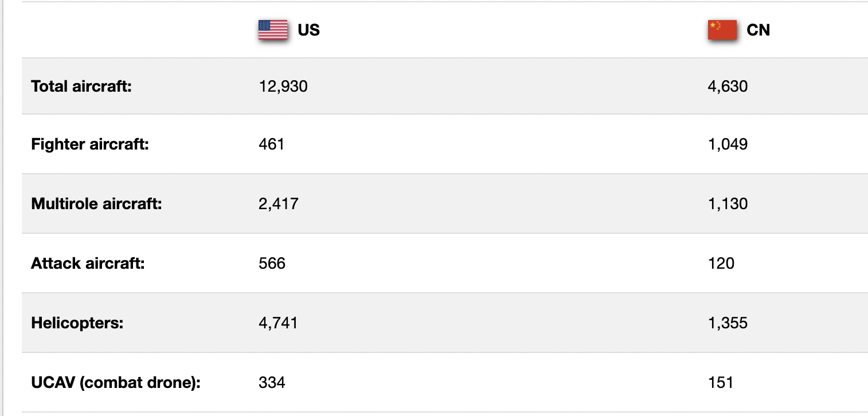The width and height of the screenshot is (868, 416).
Task: Click the United States flag icon
Action: 273,30
